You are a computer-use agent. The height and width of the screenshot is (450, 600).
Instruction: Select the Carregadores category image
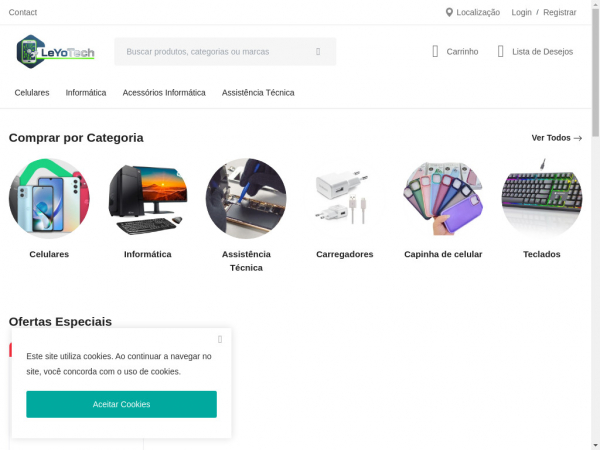(x=344, y=198)
